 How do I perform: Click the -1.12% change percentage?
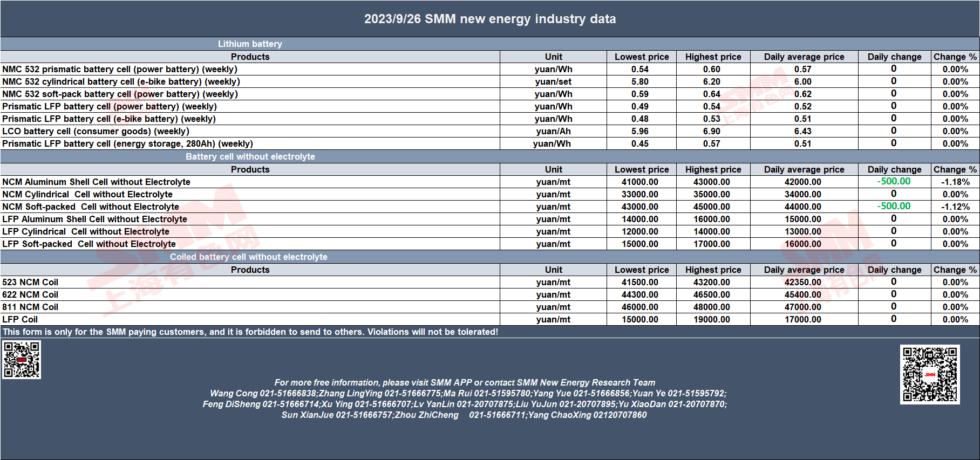(x=955, y=207)
